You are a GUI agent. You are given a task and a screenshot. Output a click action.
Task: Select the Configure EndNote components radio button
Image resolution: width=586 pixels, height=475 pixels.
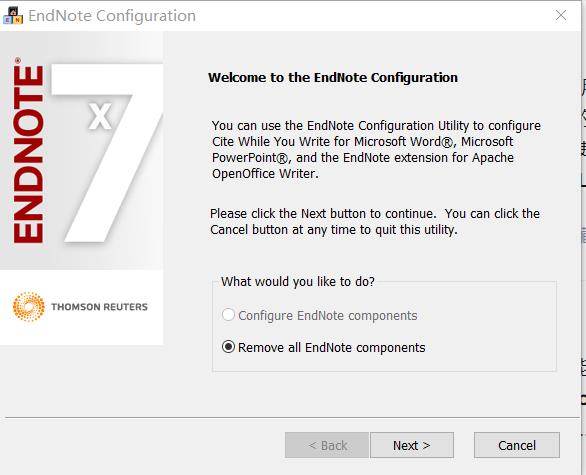click(228, 315)
